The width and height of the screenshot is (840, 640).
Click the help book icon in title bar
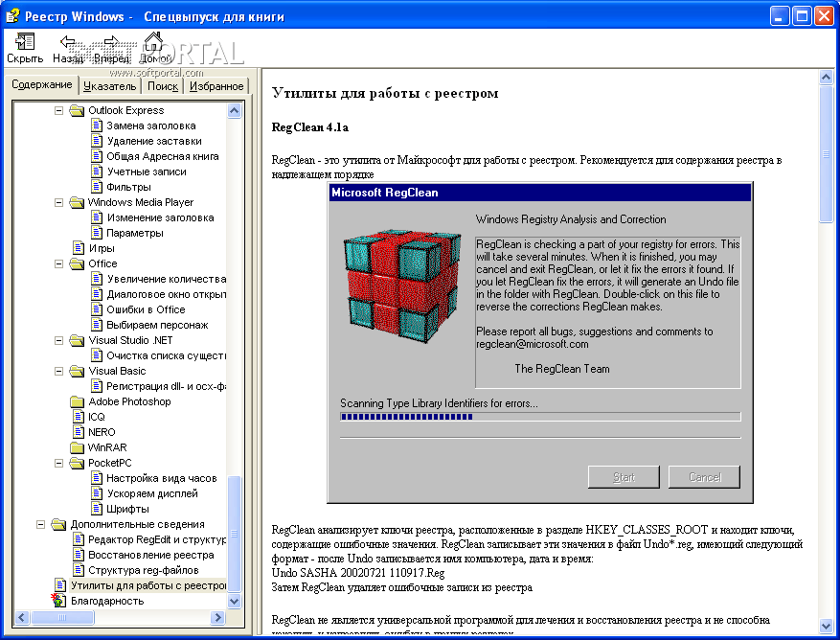coord(12,16)
